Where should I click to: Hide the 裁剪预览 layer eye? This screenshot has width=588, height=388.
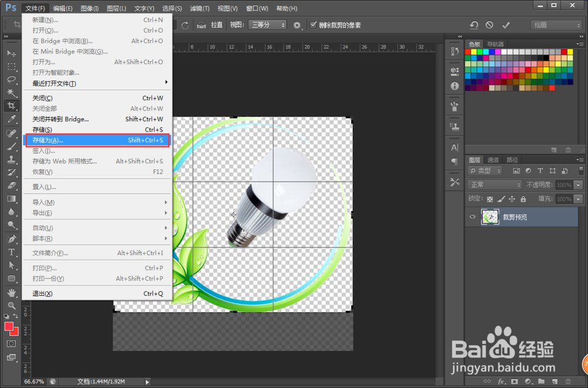tap(473, 217)
